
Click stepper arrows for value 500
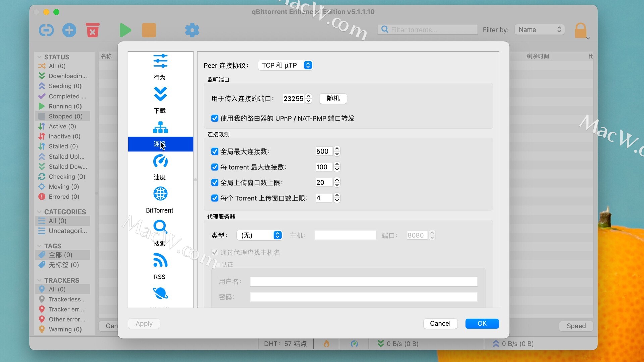[337, 152]
